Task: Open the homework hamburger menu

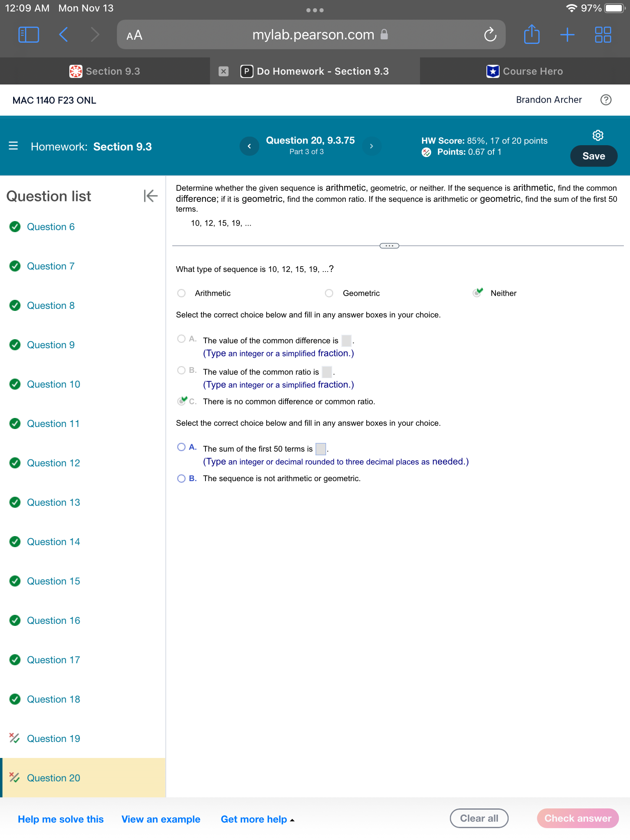Action: coord(13,146)
